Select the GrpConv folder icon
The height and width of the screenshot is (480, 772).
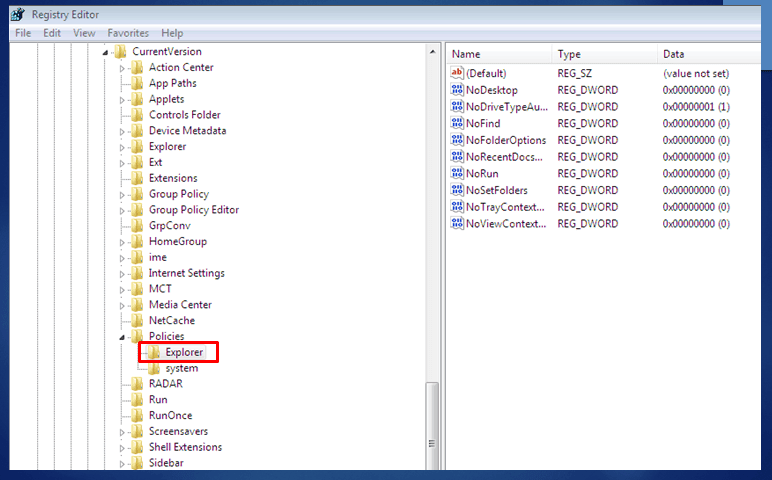(x=137, y=225)
